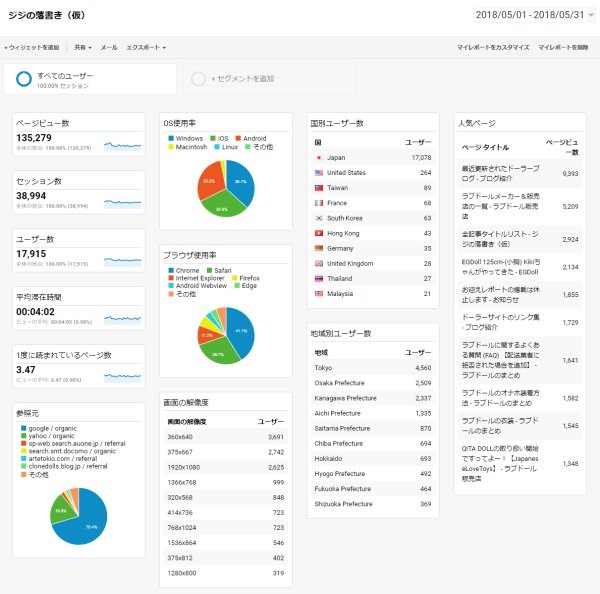600x594 pixels.
Task: Click the Chrome legend swatch in browser chart
Action: pos(171,270)
